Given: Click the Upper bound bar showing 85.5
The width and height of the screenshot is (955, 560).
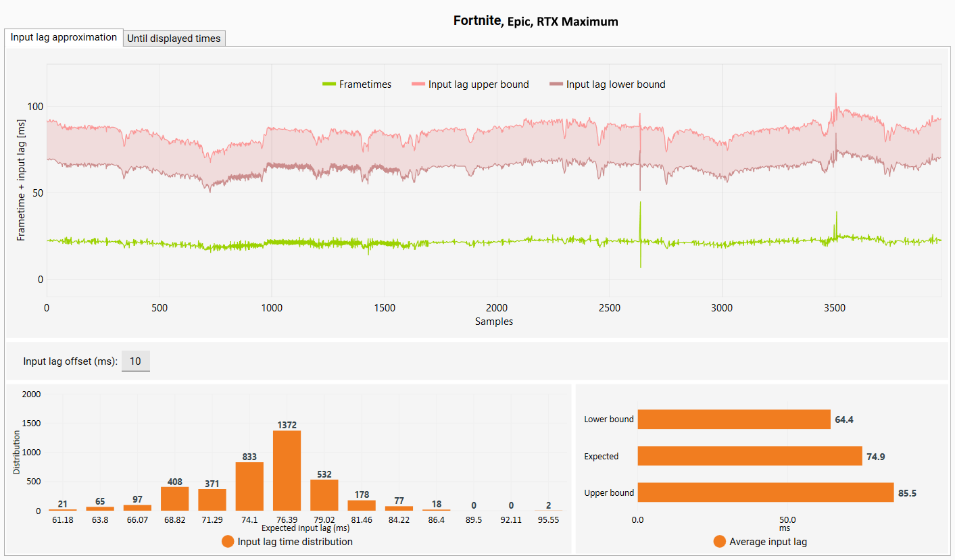Looking at the screenshot, I should [766, 492].
